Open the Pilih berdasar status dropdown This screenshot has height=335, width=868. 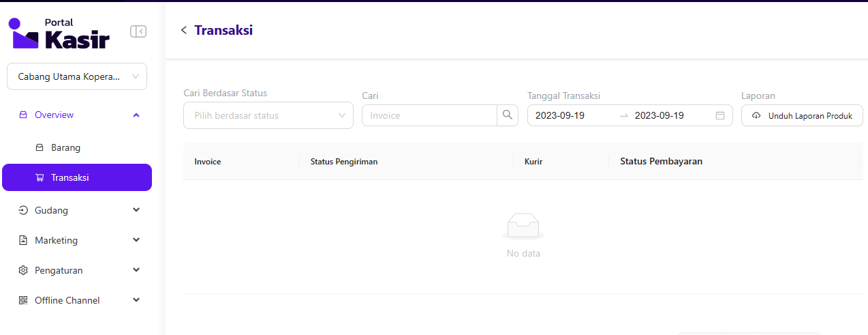coord(268,115)
